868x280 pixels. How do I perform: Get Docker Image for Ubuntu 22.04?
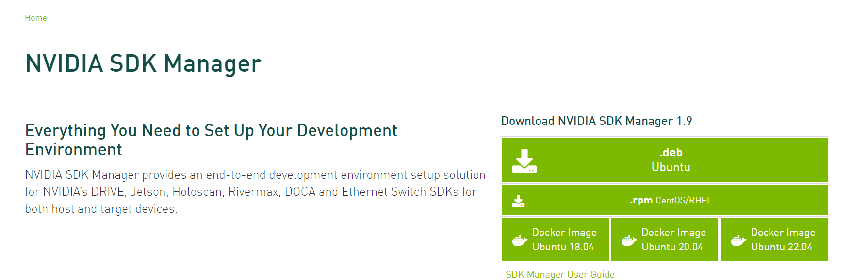tap(774, 239)
